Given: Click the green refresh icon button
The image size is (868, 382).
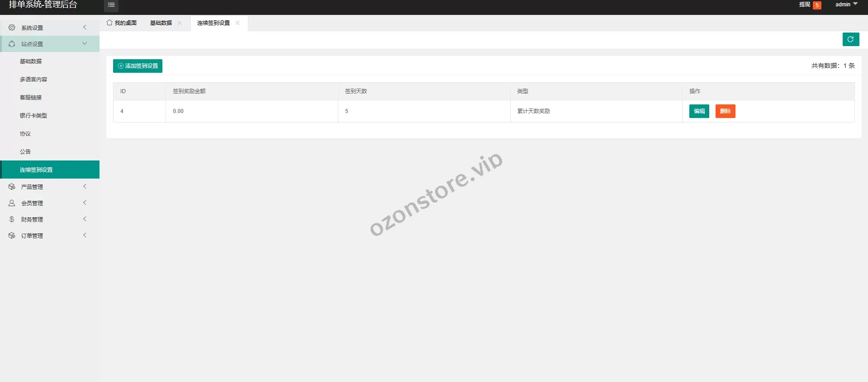Looking at the screenshot, I should click(x=850, y=39).
